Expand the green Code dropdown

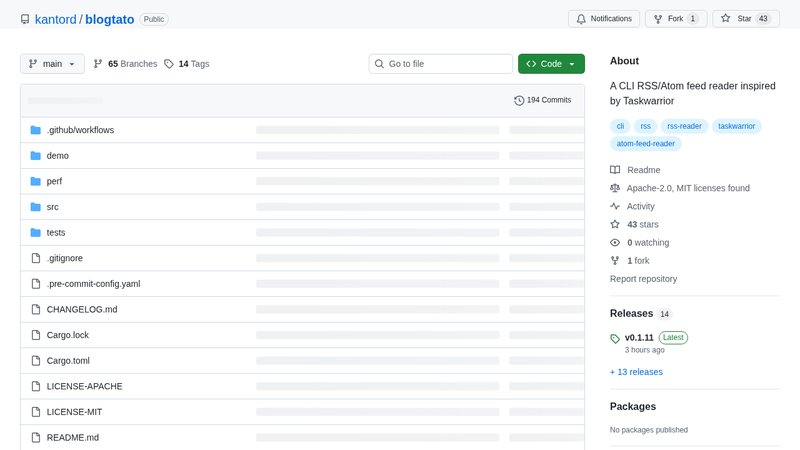point(551,64)
